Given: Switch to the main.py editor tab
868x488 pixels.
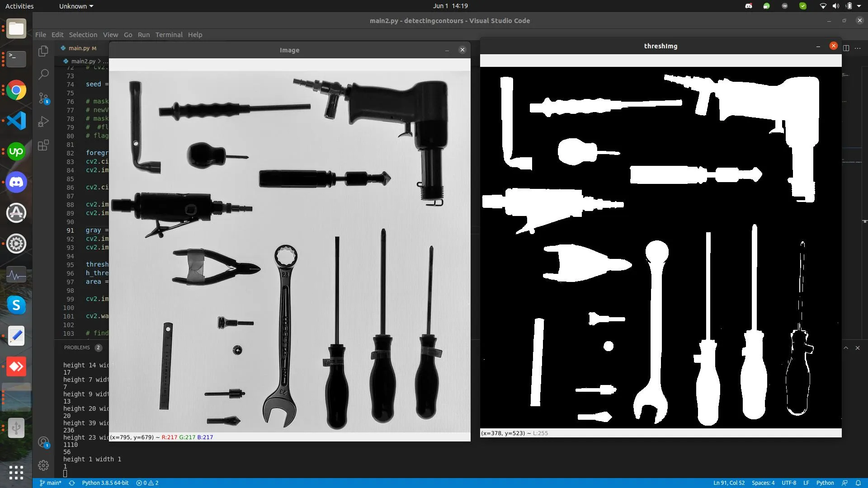Looking at the screenshot, I should (x=79, y=48).
